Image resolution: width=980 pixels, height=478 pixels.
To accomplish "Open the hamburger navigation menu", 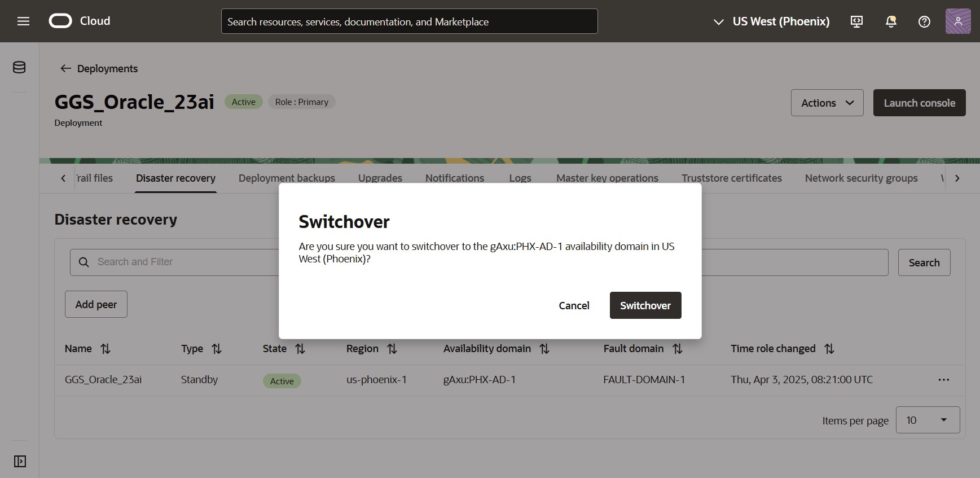I will (23, 21).
